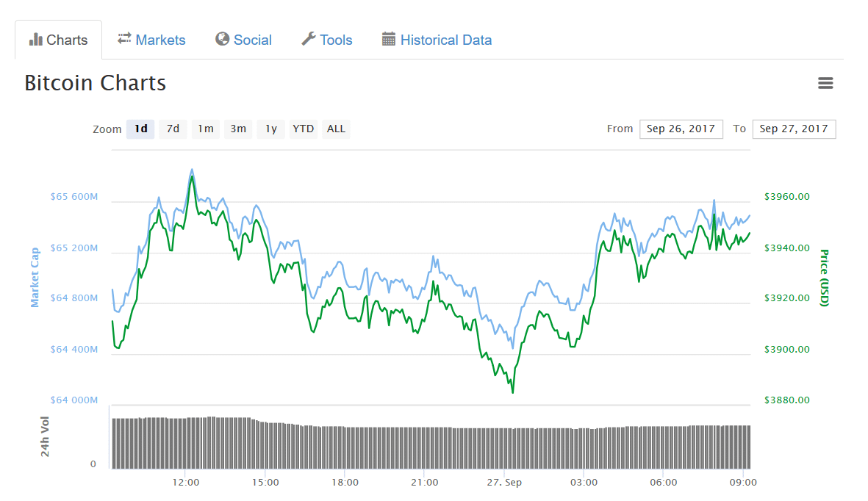
Task: Click the $3940.00 price label
Action: pos(786,248)
